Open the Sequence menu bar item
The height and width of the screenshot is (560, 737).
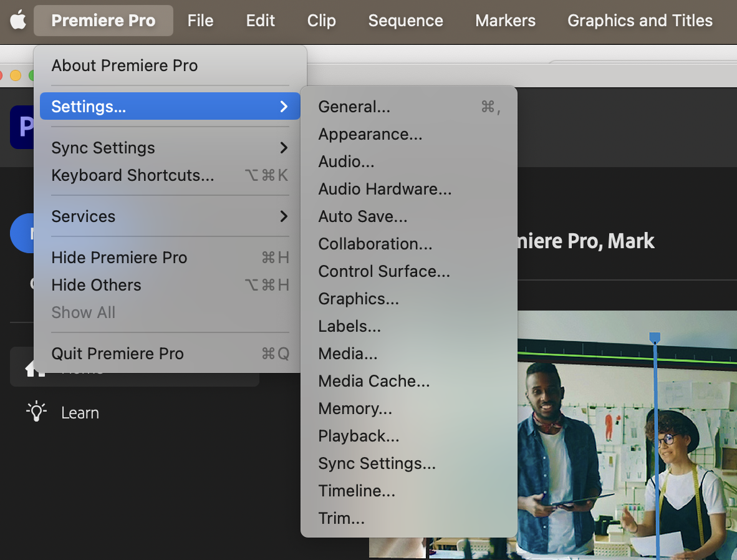[405, 20]
